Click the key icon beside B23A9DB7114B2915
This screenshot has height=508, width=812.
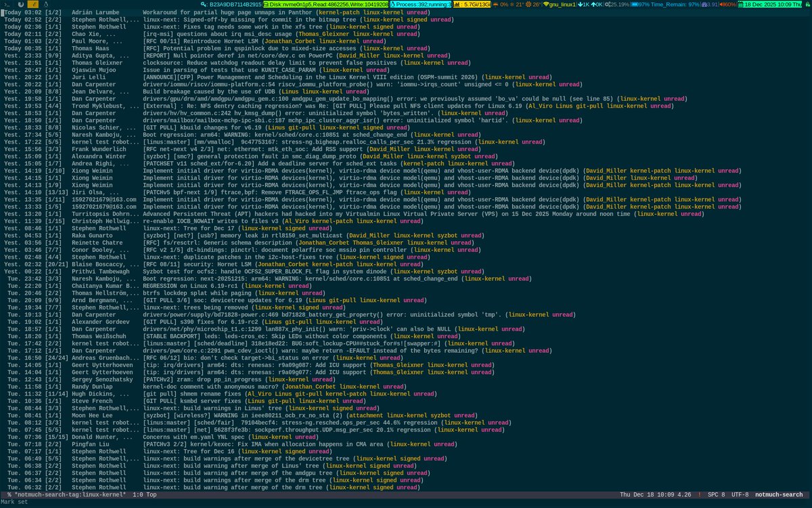(203, 5)
